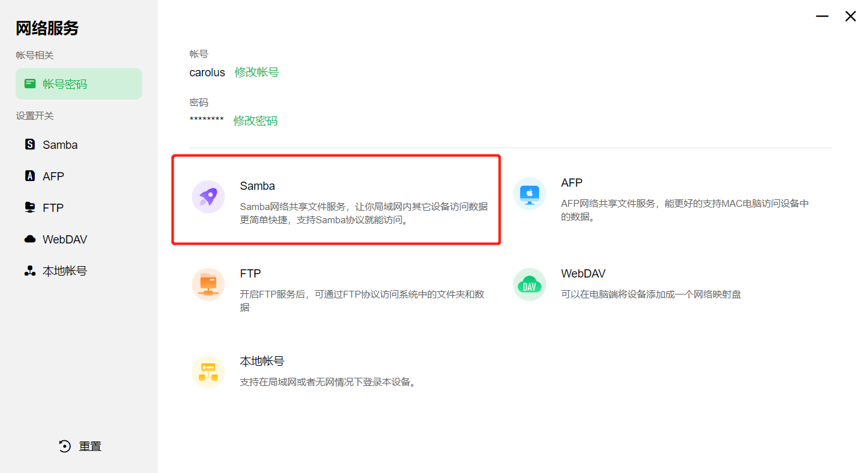
Task: Click the "设置开关" section label
Action: (35, 116)
